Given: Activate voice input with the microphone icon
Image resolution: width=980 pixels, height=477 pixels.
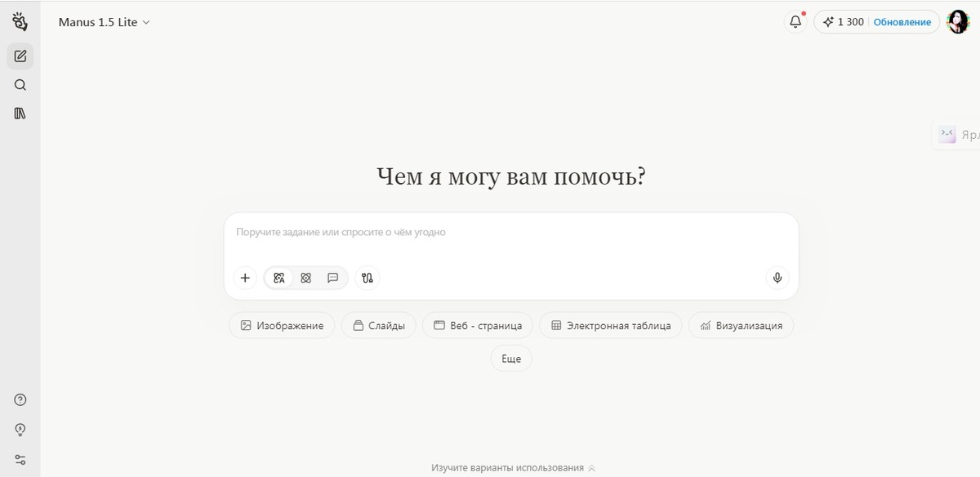Looking at the screenshot, I should click(x=777, y=278).
